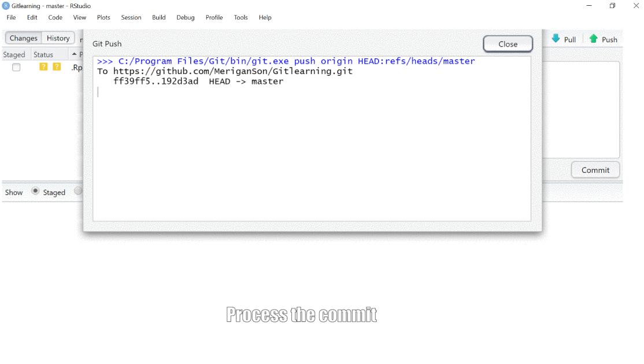The image size is (644, 364).
Task: Click the second yellow question mark status icon
Action: (x=57, y=66)
